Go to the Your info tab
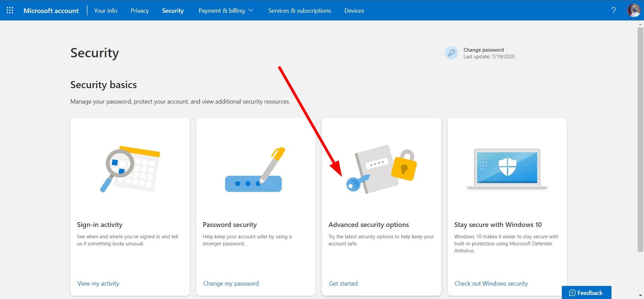 coord(106,11)
